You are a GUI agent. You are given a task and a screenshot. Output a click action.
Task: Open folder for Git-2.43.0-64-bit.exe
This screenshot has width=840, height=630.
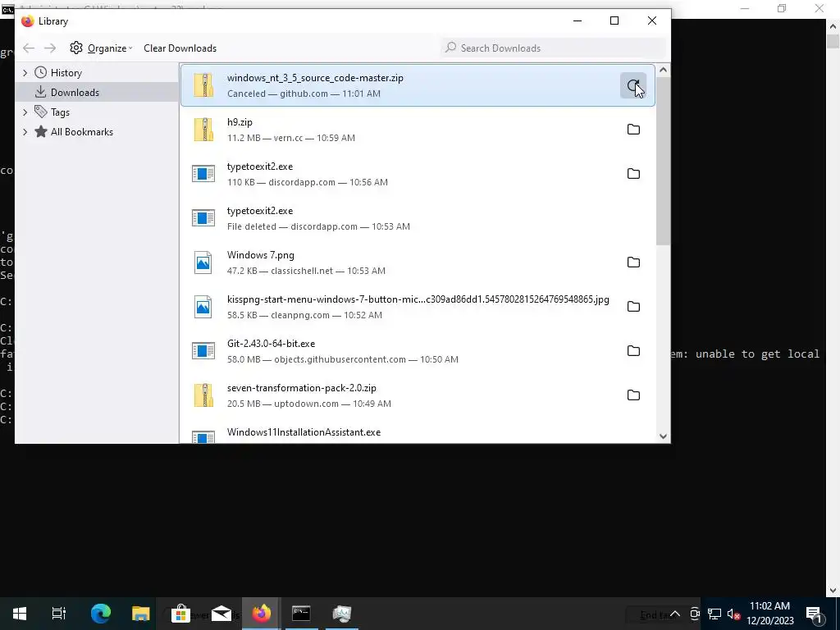coord(633,351)
